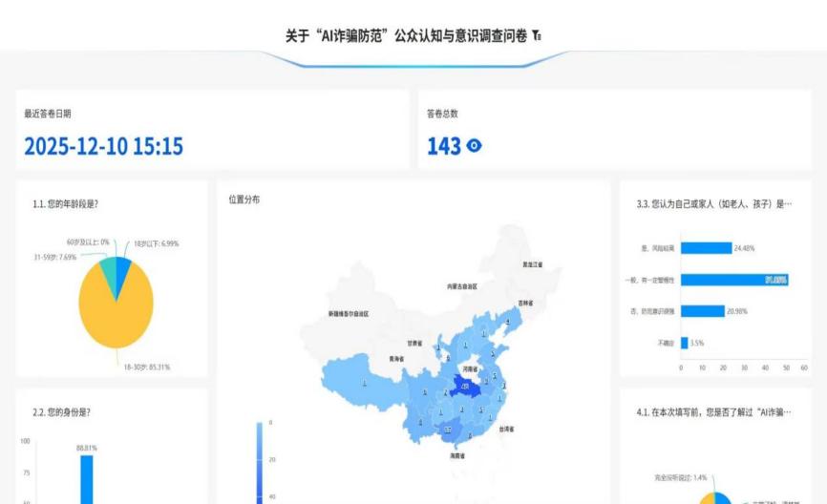This screenshot has width=827, height=504.
Task: Click the darkest blue province on the map
Action: coord(466,386)
